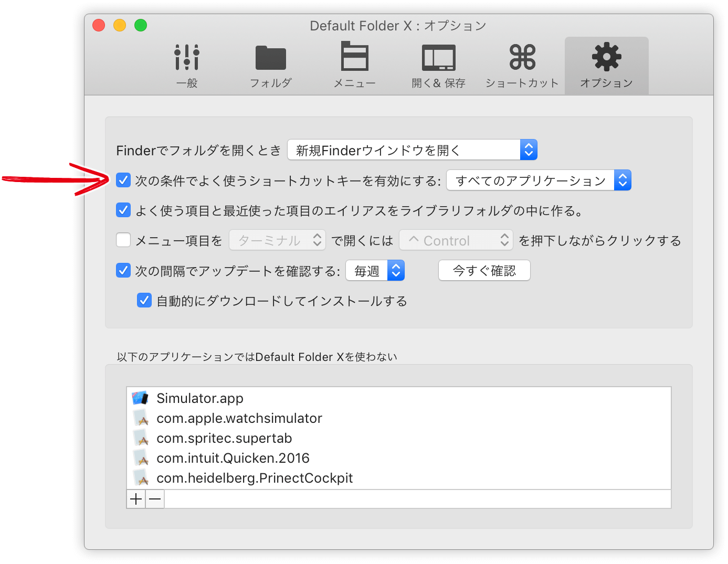The height and width of the screenshot is (564, 728).
Task: Enable the メニュー項目を checkbox
Action: point(123,240)
